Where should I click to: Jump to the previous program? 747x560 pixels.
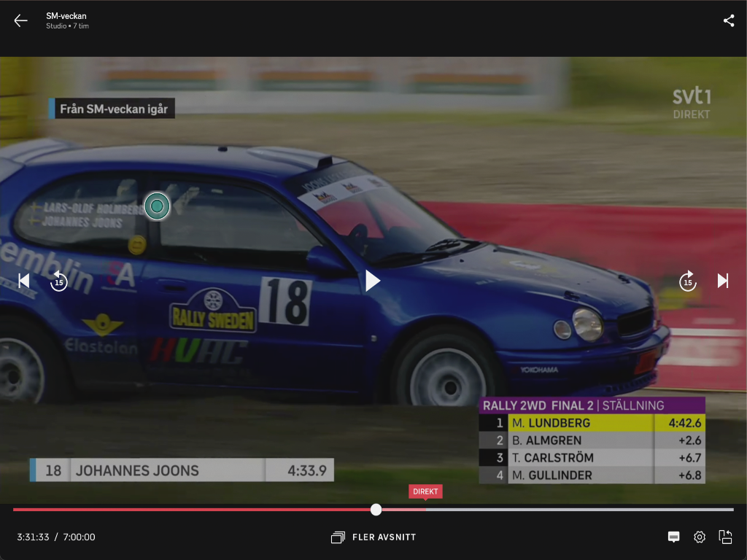tap(24, 281)
